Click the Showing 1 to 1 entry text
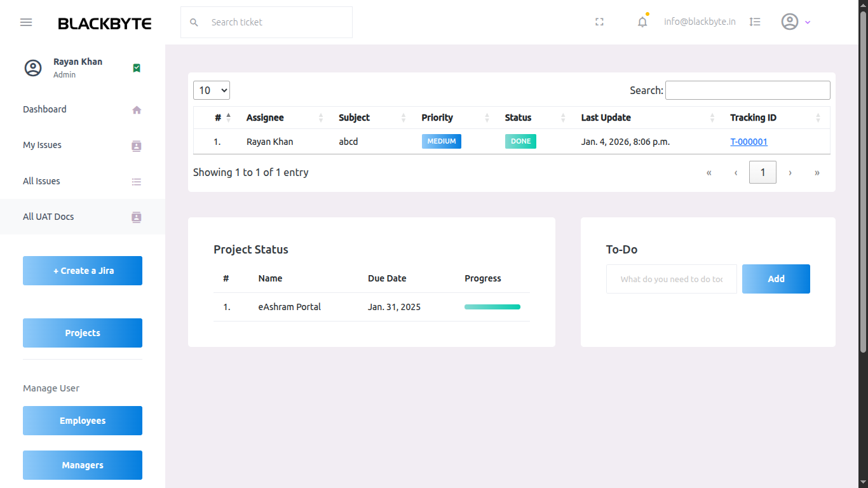This screenshot has height=488, width=868. coord(251,172)
